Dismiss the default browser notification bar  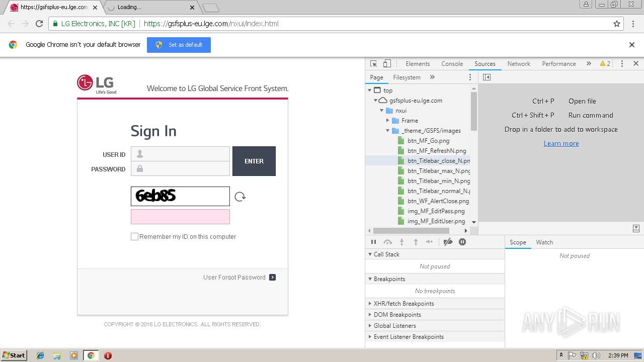pos(632,45)
